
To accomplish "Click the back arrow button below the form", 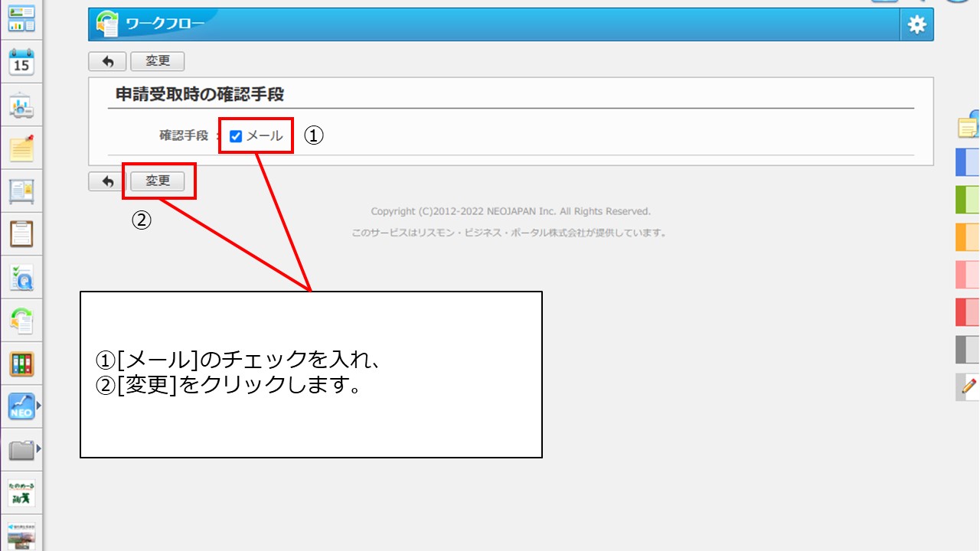I will 107,181.
